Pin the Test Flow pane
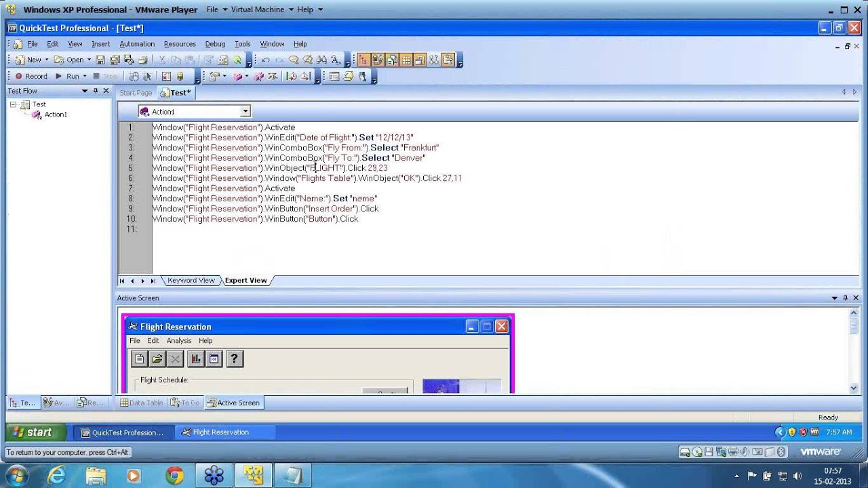Image resolution: width=868 pixels, height=488 pixels. pyautogui.click(x=96, y=91)
